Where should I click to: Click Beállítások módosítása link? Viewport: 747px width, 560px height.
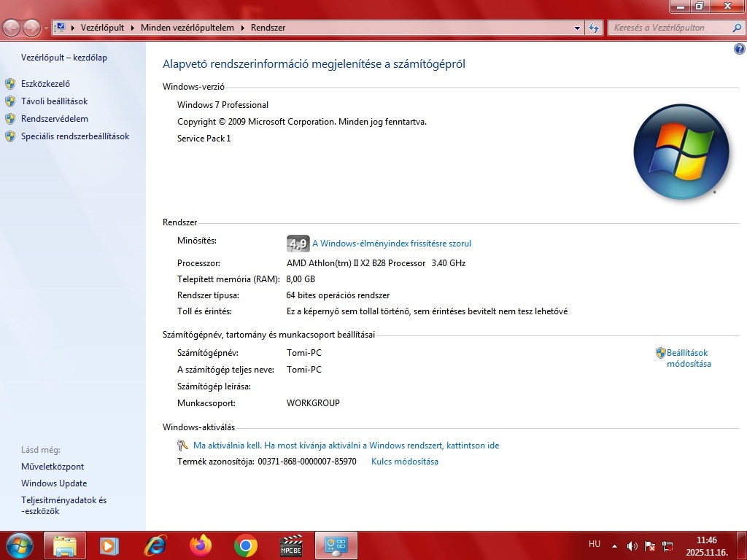tap(689, 358)
